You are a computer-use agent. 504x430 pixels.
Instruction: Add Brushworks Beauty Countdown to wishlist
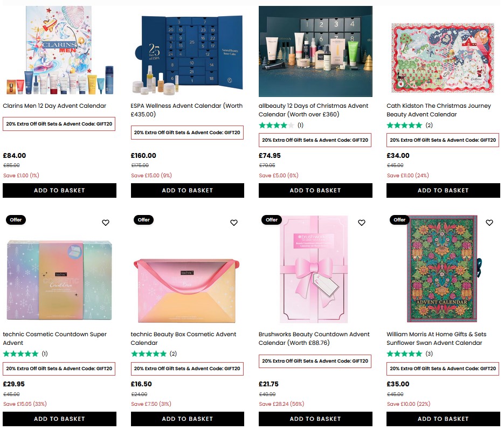(361, 223)
